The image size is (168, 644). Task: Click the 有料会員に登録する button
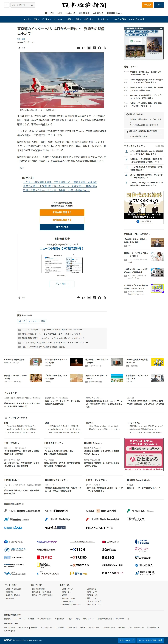point(62,213)
